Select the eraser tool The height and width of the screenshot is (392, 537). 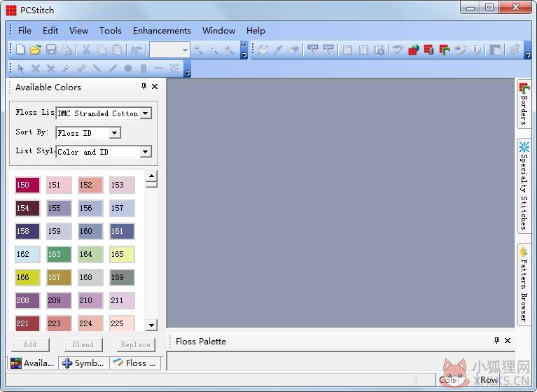(x=293, y=50)
